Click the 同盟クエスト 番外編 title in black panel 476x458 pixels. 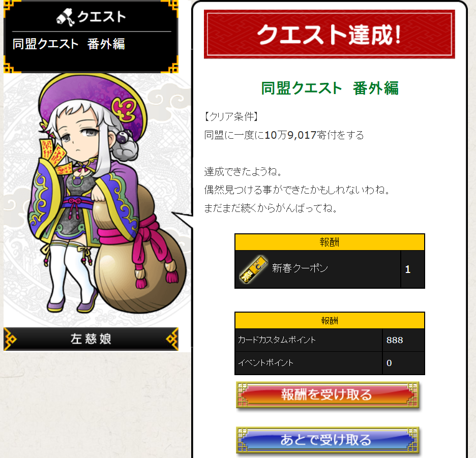[69, 44]
